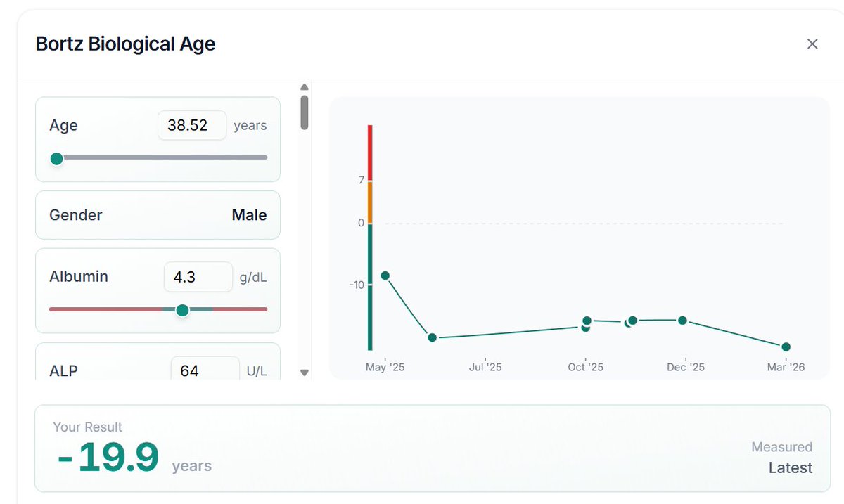Click the Age value input field

pos(192,125)
